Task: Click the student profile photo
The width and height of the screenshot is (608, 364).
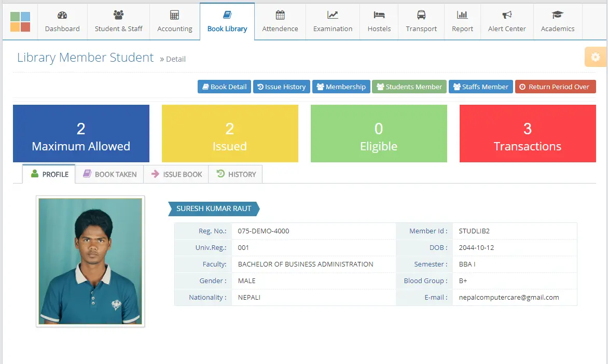Action: (90, 261)
